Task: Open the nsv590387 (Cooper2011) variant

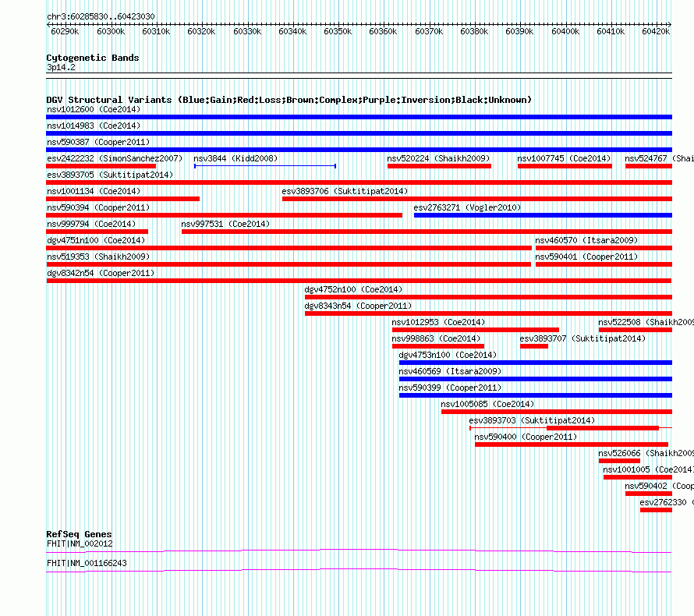Action: pos(98,142)
